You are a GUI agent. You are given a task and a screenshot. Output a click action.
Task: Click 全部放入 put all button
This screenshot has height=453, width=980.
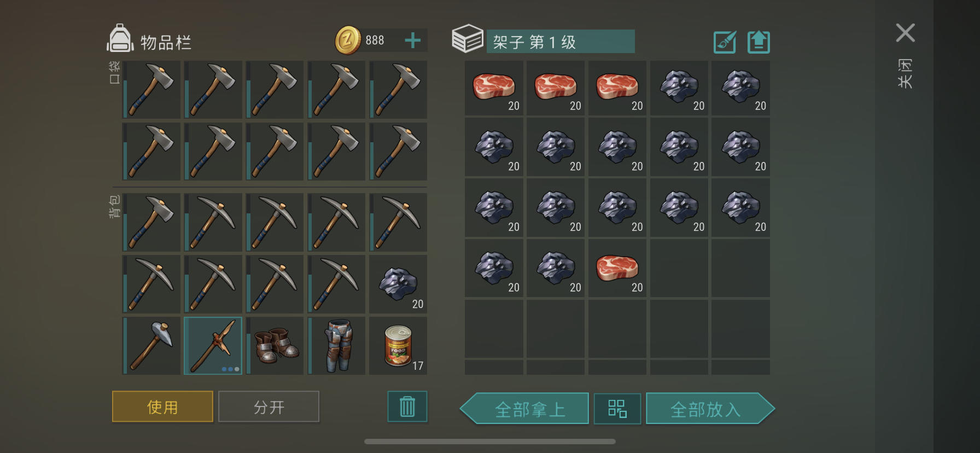[x=710, y=409]
